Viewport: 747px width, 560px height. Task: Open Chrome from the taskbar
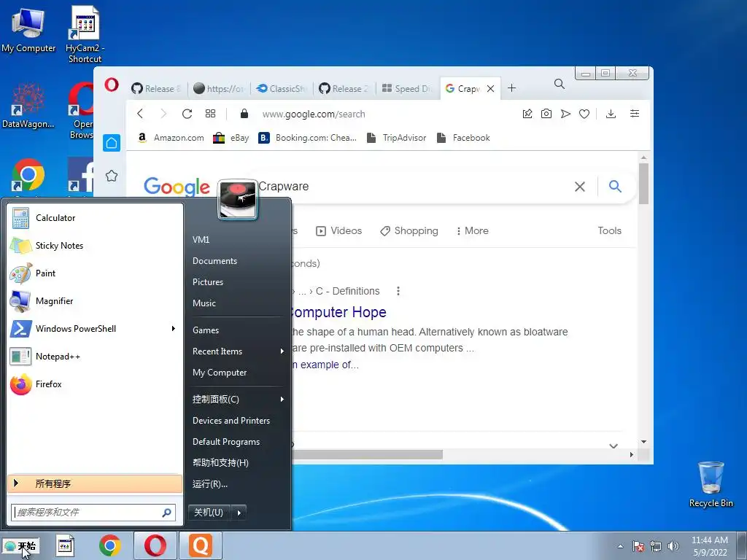click(110, 545)
